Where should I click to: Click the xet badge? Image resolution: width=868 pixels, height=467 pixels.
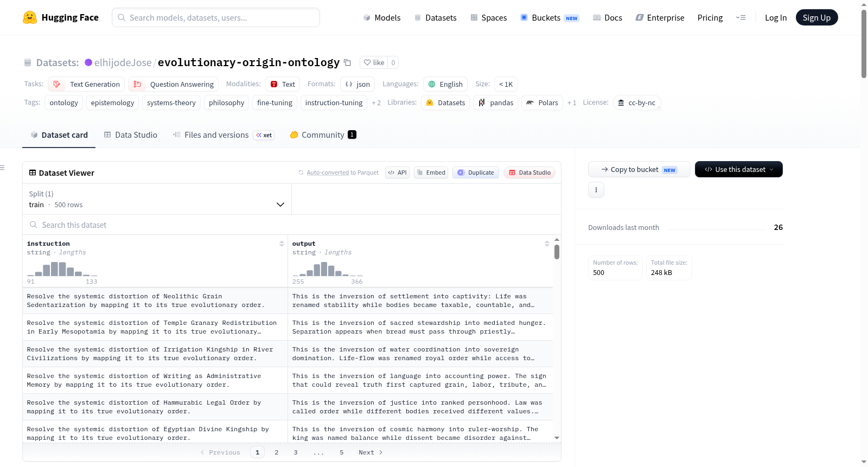click(264, 135)
